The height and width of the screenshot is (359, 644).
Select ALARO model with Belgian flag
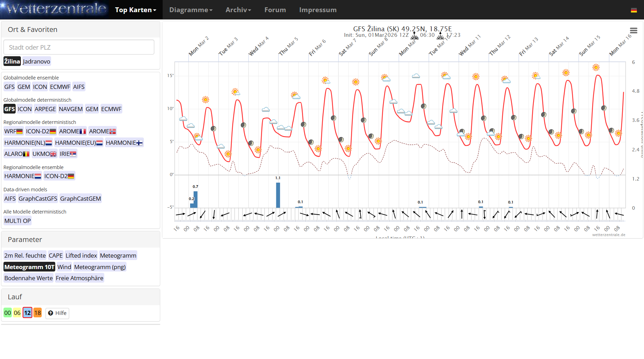click(17, 154)
